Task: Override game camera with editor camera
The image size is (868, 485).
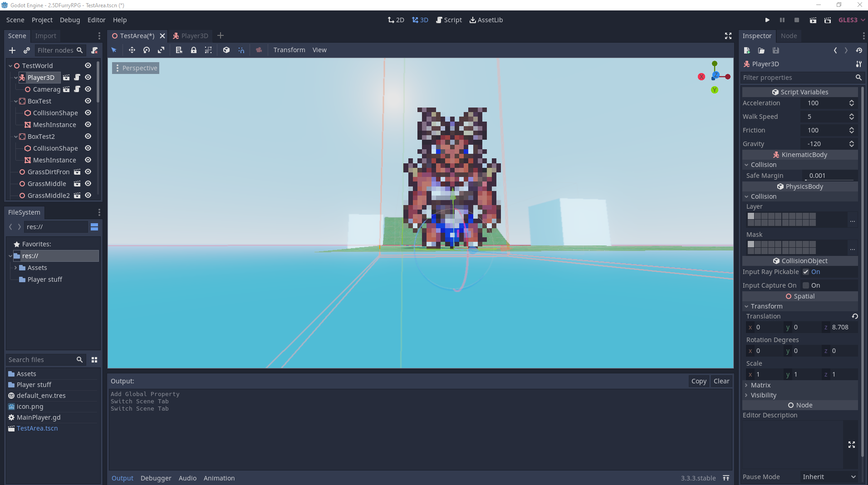Action: click(259, 50)
